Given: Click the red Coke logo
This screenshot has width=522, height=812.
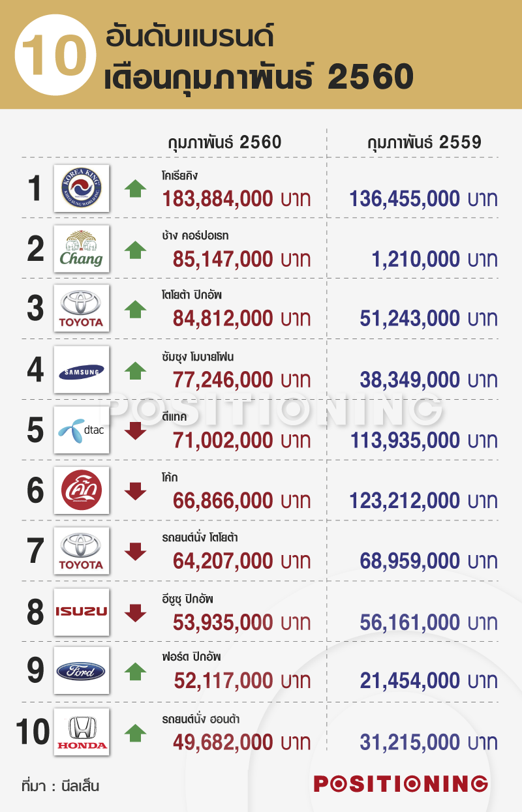Looking at the screenshot, I should tap(82, 490).
